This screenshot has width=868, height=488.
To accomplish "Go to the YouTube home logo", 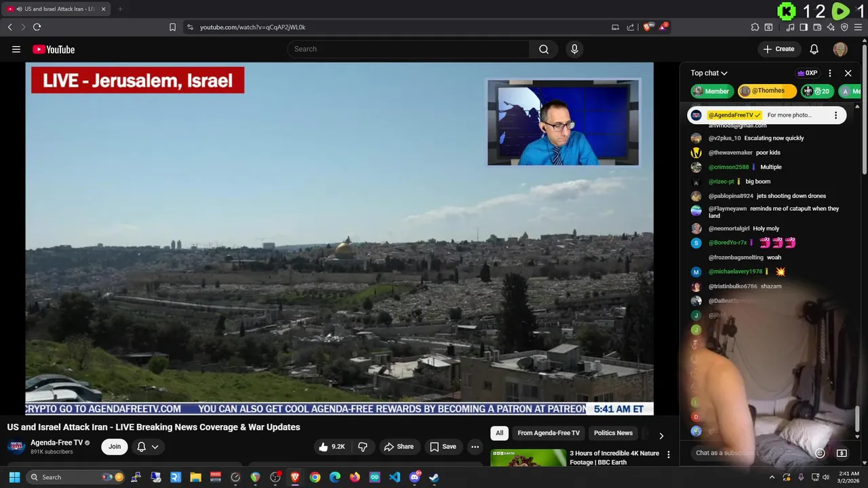I will click(54, 49).
